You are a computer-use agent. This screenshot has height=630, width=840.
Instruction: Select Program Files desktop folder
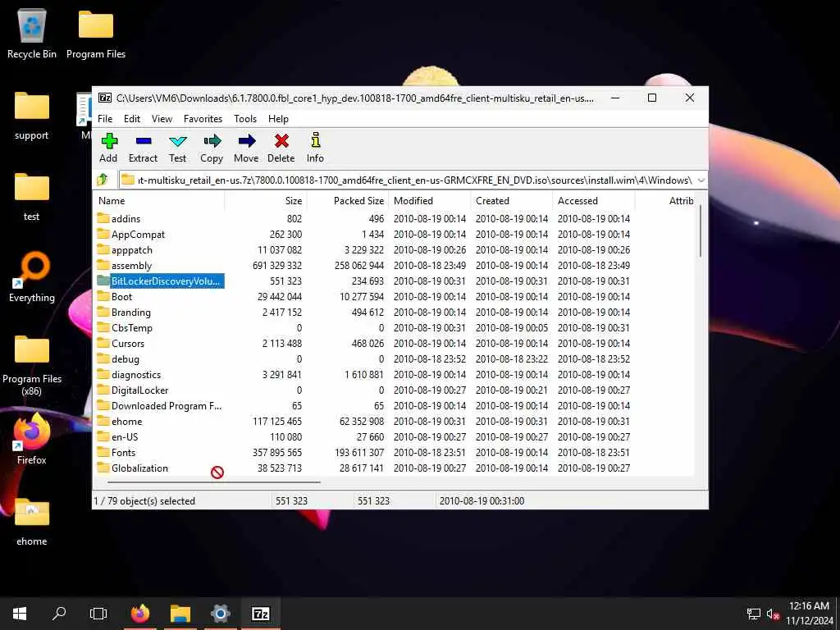(96, 33)
